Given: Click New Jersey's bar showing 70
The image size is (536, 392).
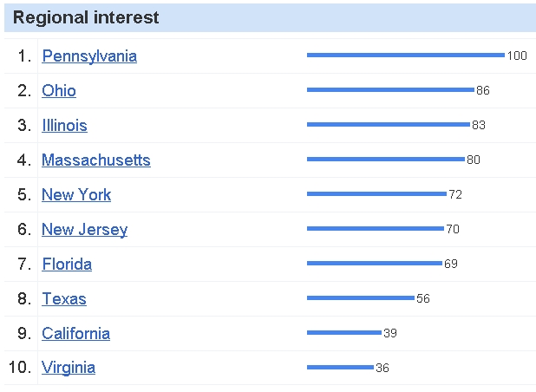Looking at the screenshot, I should pyautogui.click(x=375, y=229).
